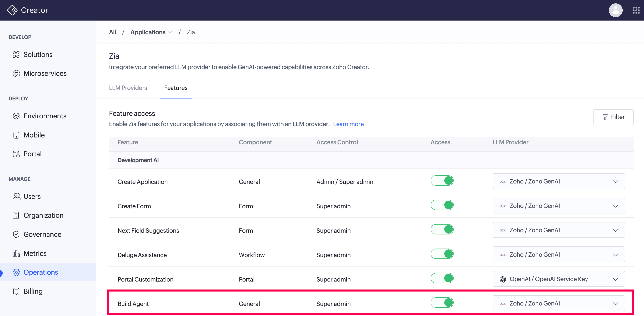The width and height of the screenshot is (644, 316).
Task: Open the Billing sidebar icon
Action: pyautogui.click(x=16, y=291)
